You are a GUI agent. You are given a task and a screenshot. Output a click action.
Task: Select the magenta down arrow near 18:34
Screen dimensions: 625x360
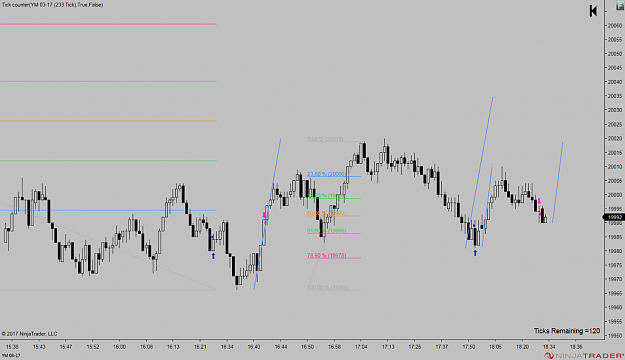[539, 201]
